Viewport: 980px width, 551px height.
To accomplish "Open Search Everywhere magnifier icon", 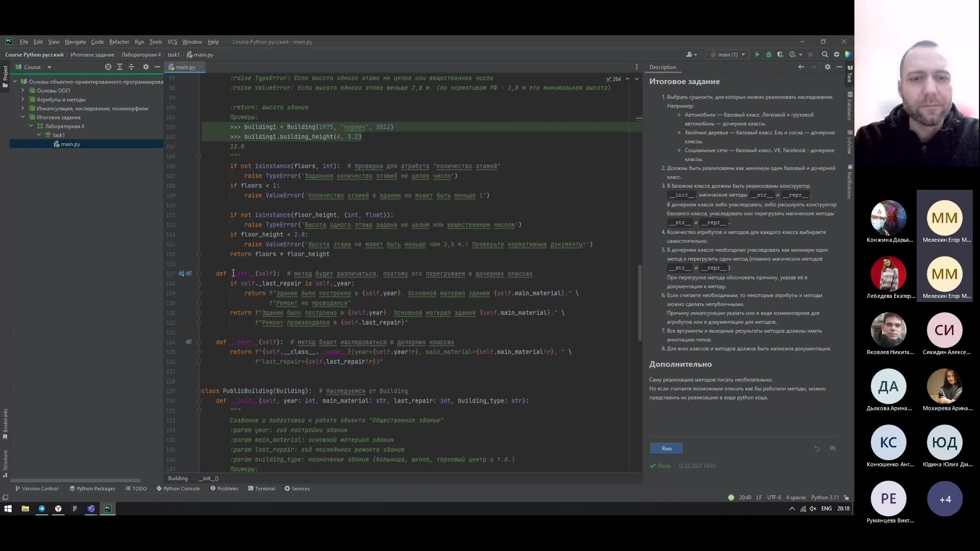I will pos(825,55).
